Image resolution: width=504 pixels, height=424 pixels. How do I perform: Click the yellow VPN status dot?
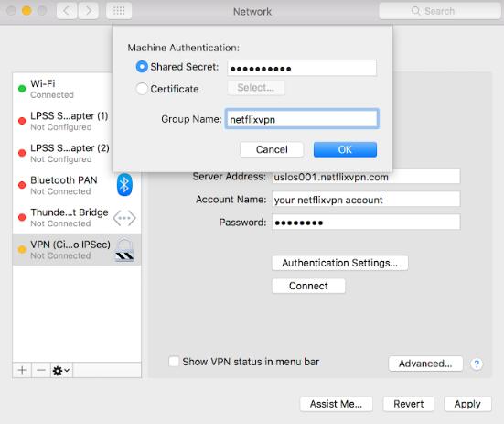click(22, 249)
